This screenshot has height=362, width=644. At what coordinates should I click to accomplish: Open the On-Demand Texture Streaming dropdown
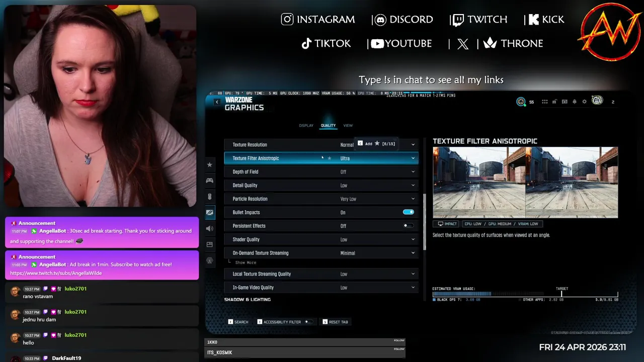321,253
